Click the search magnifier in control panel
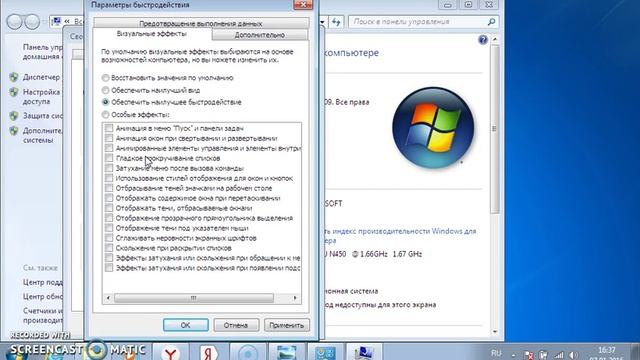The image size is (640, 360). (491, 22)
